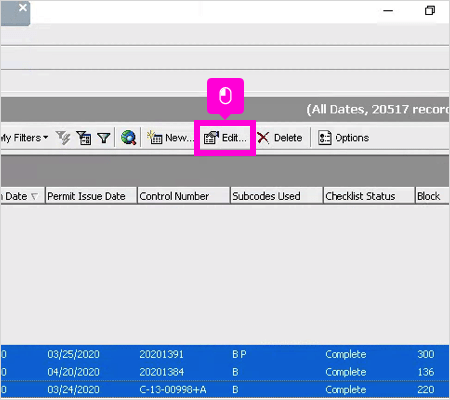450x400 pixels.
Task: Click the Permit Issue Date column header
Action: pyautogui.click(x=91, y=196)
